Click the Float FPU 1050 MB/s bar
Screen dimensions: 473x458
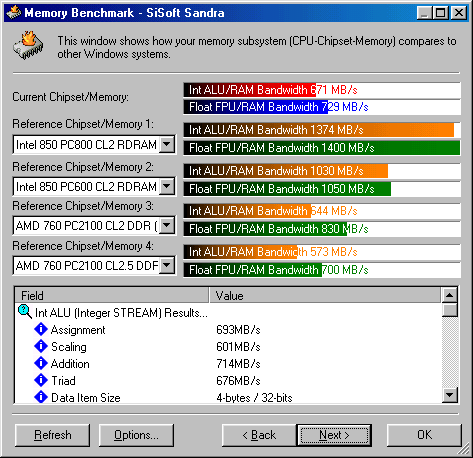point(322,189)
